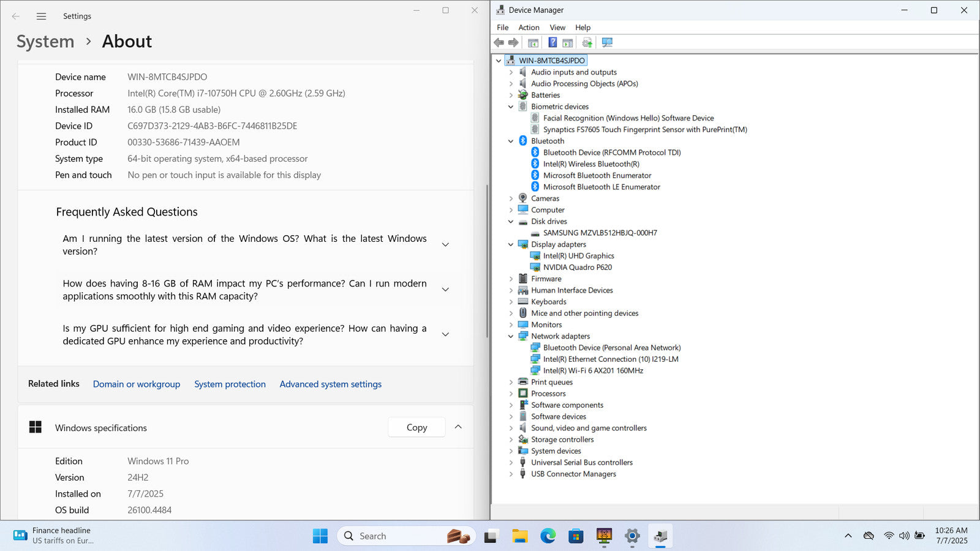Toggle the console tree pane toolbar icon
The height and width of the screenshot is (551, 980).
click(x=533, y=42)
